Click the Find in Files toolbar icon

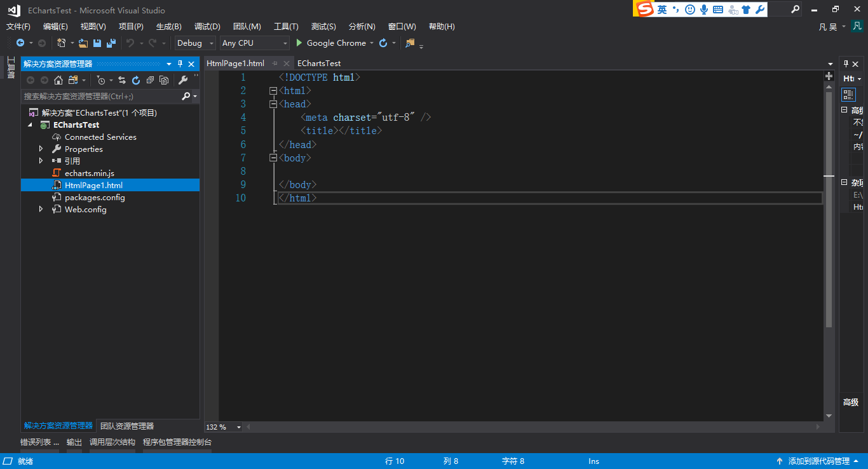410,43
